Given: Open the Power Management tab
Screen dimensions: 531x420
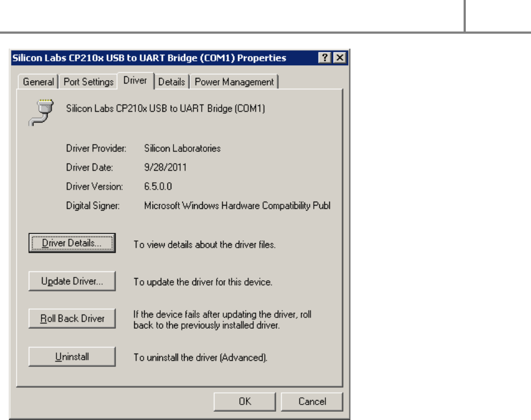Looking at the screenshot, I should click(x=234, y=82).
